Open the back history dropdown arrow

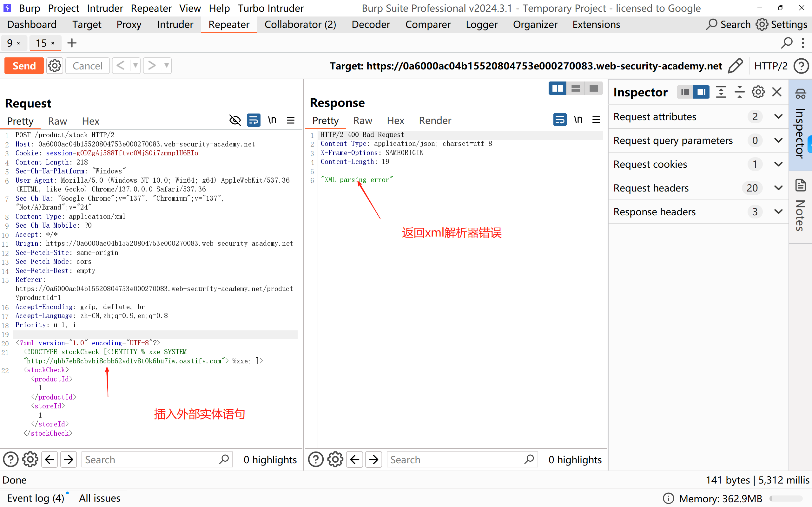point(135,66)
